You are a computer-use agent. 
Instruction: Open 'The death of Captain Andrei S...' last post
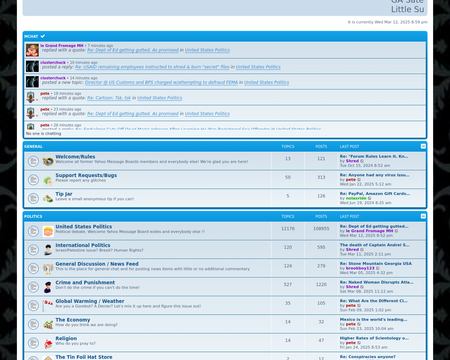[375, 245]
